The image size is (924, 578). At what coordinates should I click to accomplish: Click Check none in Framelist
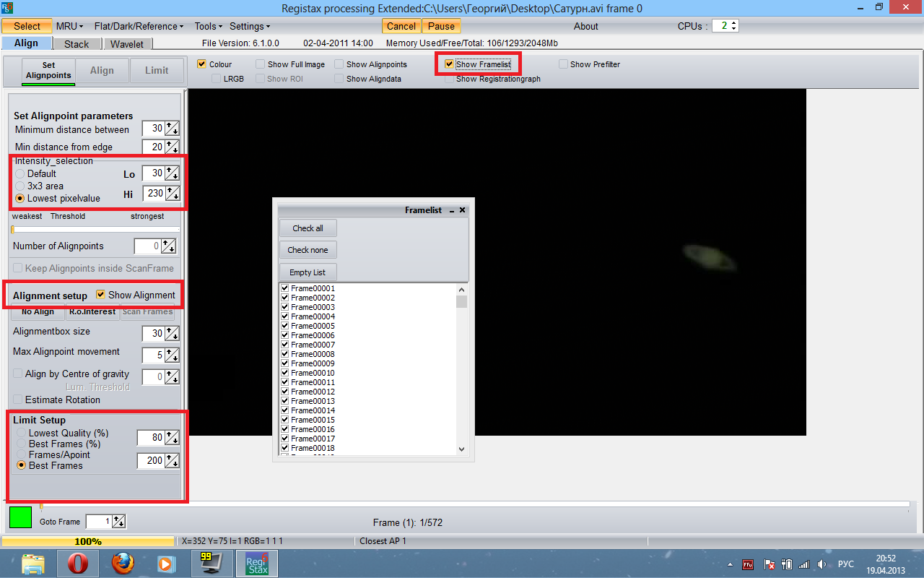[x=308, y=250]
